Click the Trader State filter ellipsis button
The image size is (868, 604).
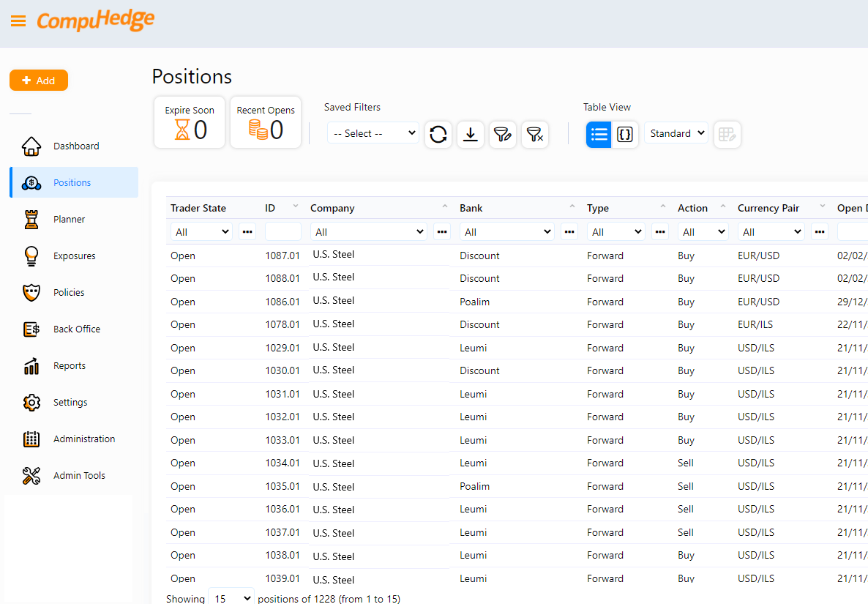(247, 232)
